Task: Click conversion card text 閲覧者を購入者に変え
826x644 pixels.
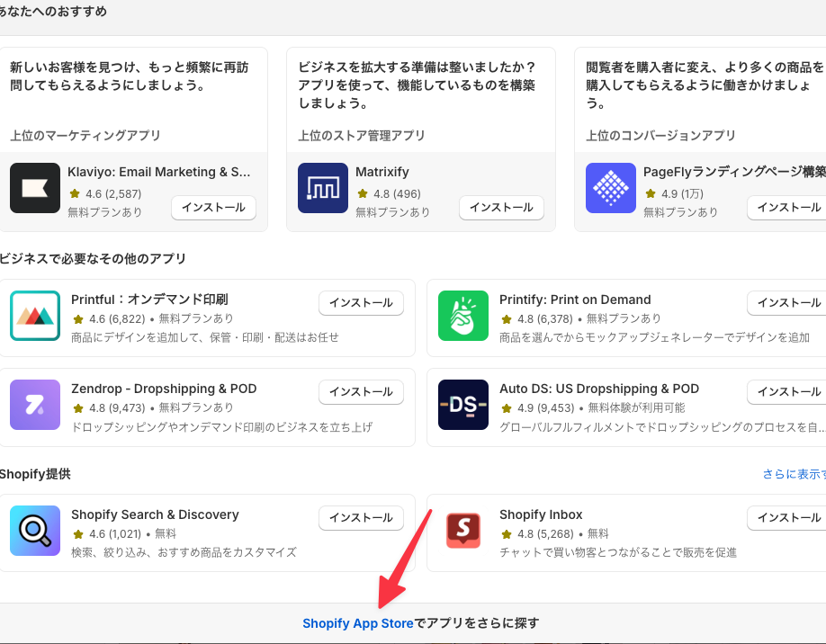Action: (x=706, y=85)
